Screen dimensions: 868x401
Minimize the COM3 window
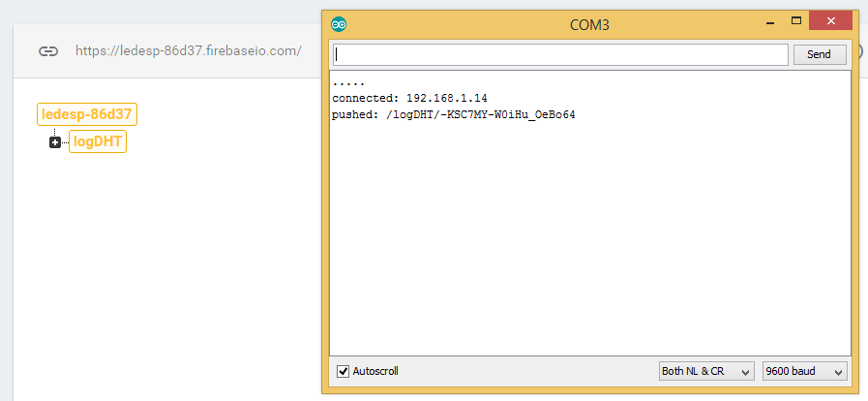pyautogui.click(x=770, y=22)
